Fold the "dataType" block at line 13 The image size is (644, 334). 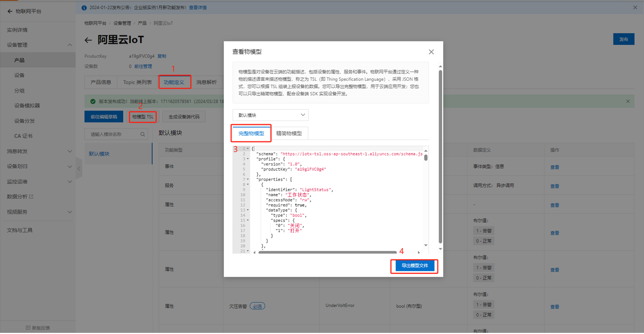point(248,210)
